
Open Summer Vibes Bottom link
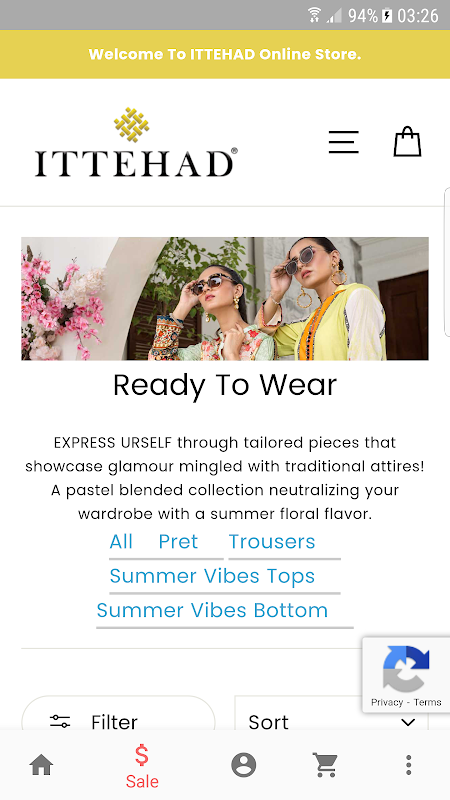(212, 610)
